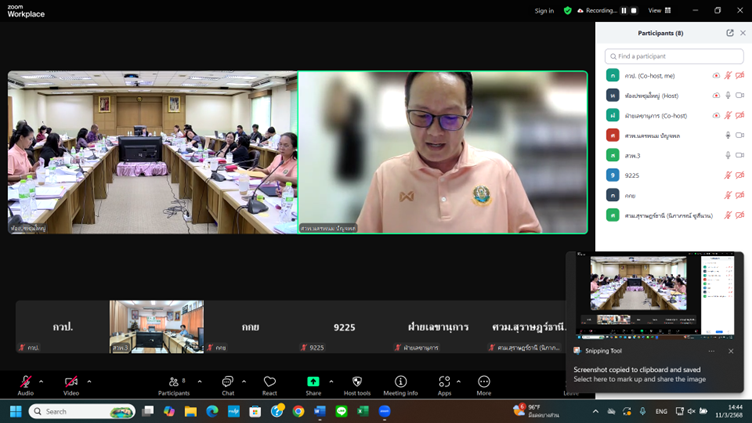
Task: Open Microsoft Store from taskbar
Action: coord(255,411)
